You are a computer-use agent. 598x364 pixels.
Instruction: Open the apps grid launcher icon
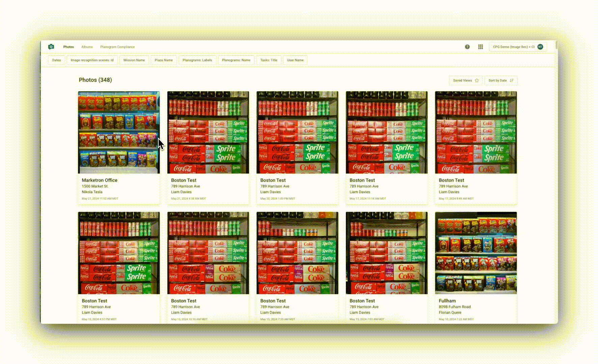481,47
